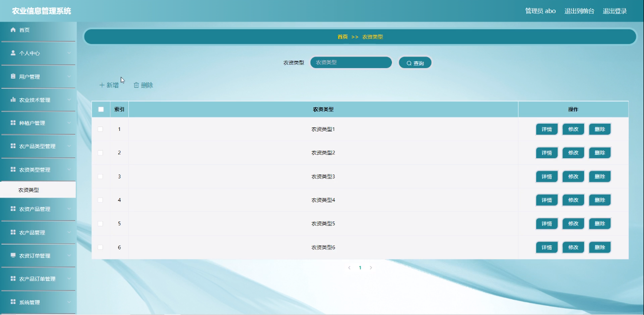This screenshot has width=644, height=315.
Task: Select the checkbox for row 农资类型6
Action: point(101,247)
